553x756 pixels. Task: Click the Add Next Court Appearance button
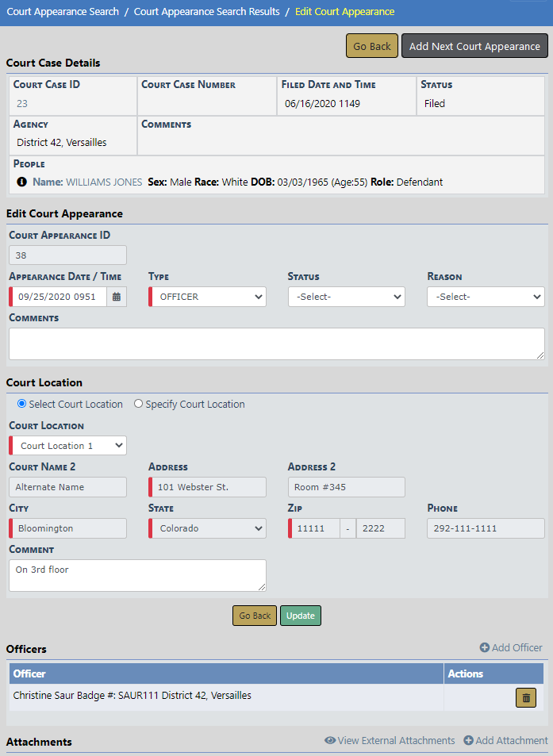pyautogui.click(x=474, y=46)
